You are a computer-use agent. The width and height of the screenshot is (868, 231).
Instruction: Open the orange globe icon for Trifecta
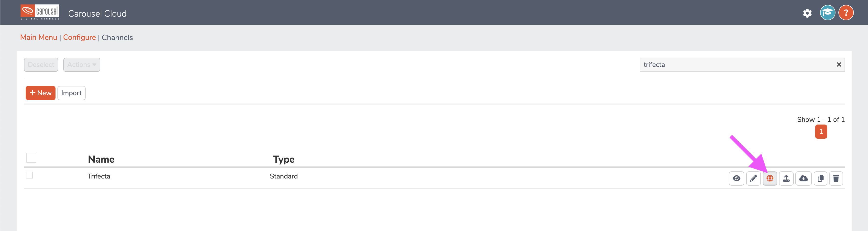(770, 178)
